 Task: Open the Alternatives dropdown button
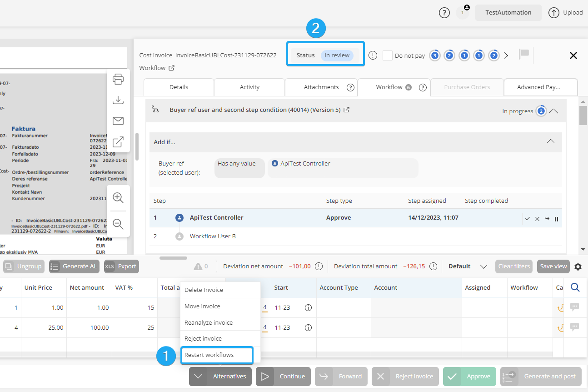[x=220, y=377]
